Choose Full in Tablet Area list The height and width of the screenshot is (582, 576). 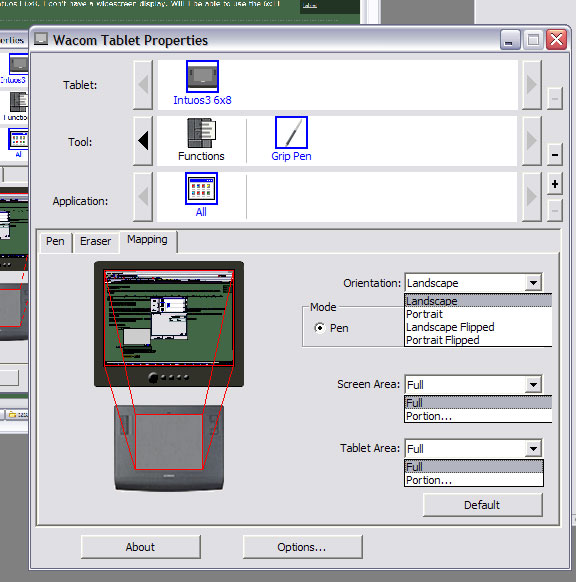pos(474,467)
